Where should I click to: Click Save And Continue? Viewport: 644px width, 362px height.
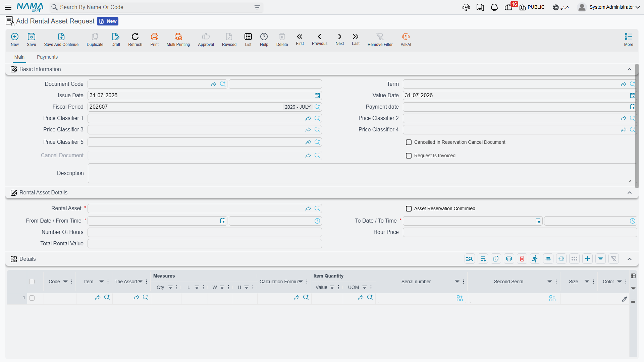(61, 40)
